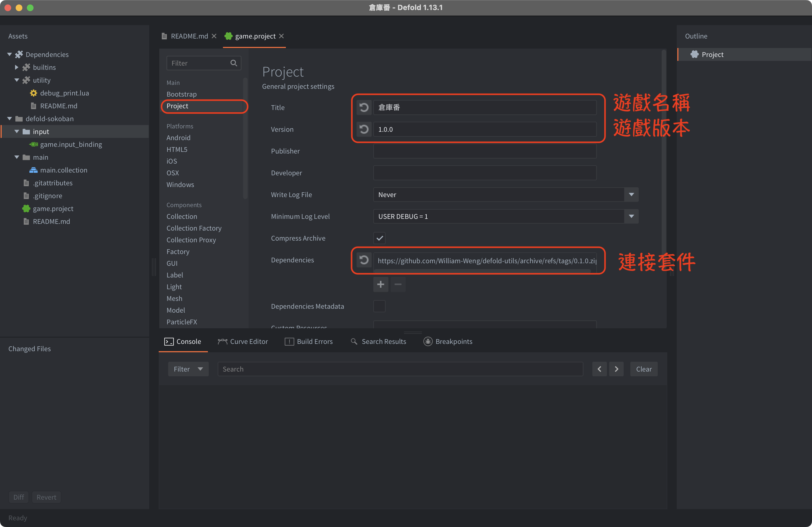
Task: Go to the previous console match with the left arrow
Action: click(599, 369)
